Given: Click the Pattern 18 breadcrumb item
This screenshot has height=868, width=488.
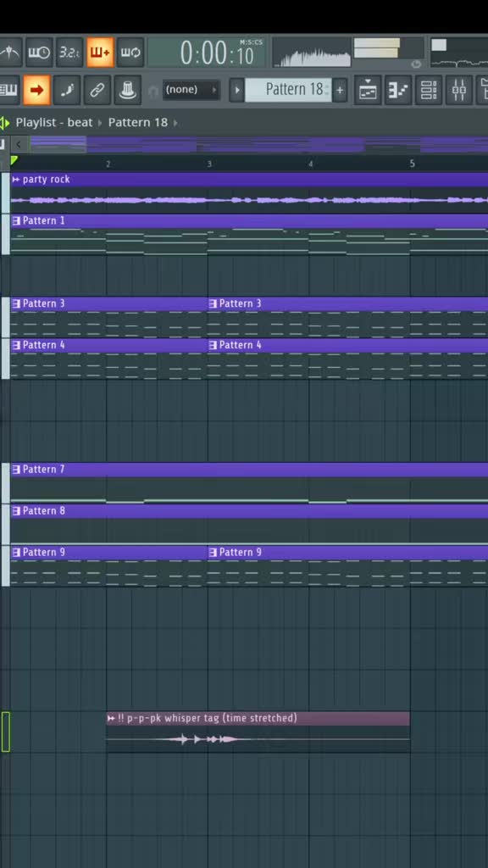Looking at the screenshot, I should pos(138,122).
